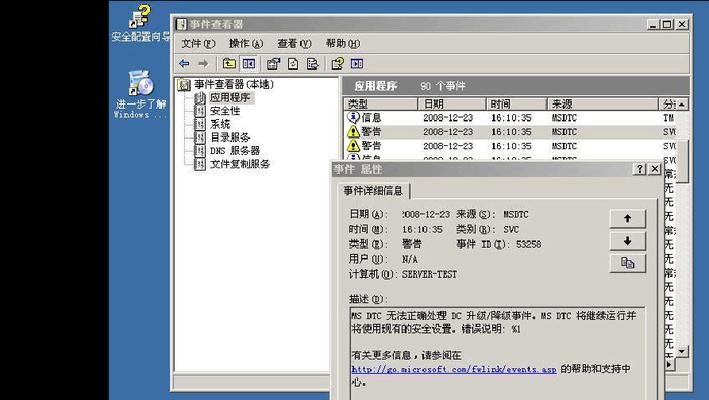Sort events by 来源 column header
Image resolution: width=709 pixels, height=400 pixels.
[x=603, y=104]
